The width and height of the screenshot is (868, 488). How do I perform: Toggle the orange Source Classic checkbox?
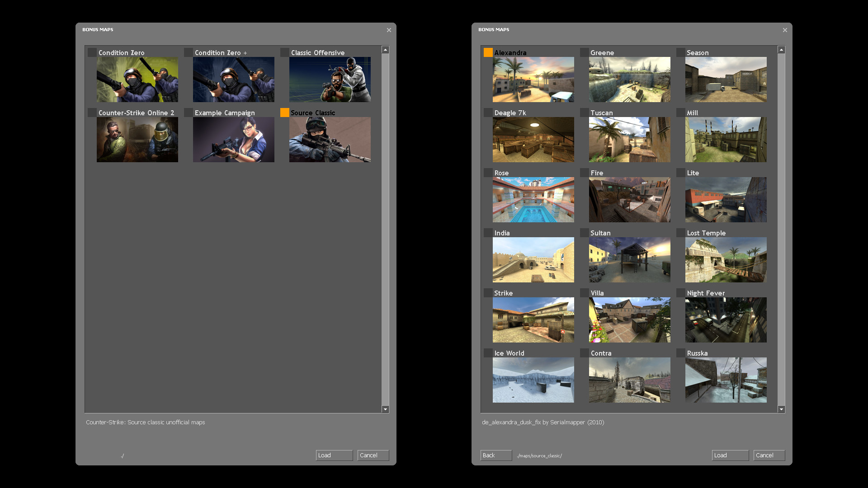point(285,113)
